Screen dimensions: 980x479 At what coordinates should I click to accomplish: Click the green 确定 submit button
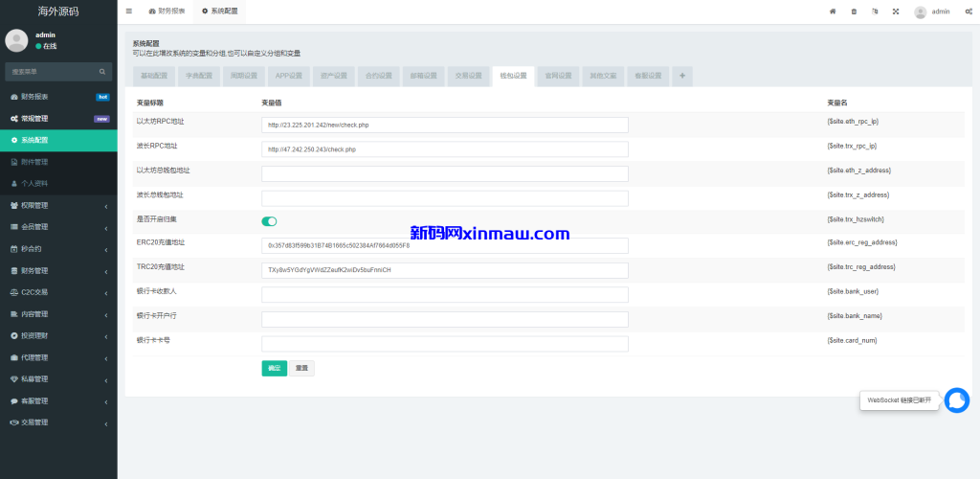pyautogui.click(x=274, y=368)
